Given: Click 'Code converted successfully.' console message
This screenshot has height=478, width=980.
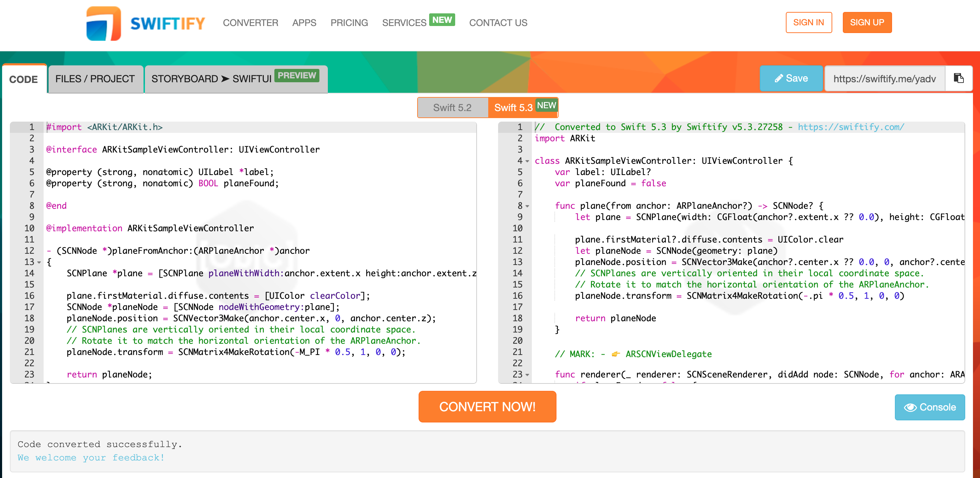Looking at the screenshot, I should (100, 444).
